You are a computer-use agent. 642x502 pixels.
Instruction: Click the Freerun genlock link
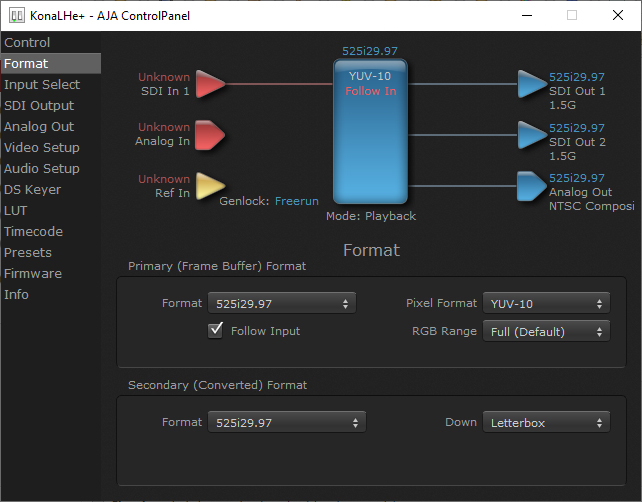pos(296,201)
